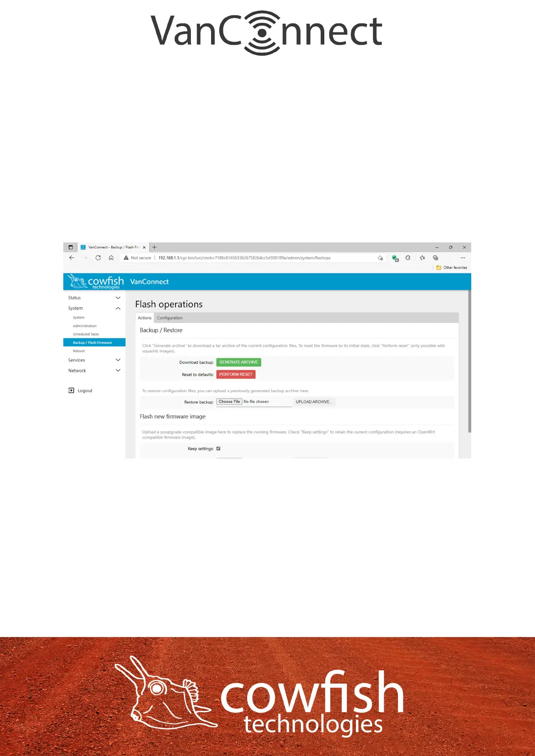Open Backup / Flash Firmware sidebar item

pyautogui.click(x=94, y=343)
